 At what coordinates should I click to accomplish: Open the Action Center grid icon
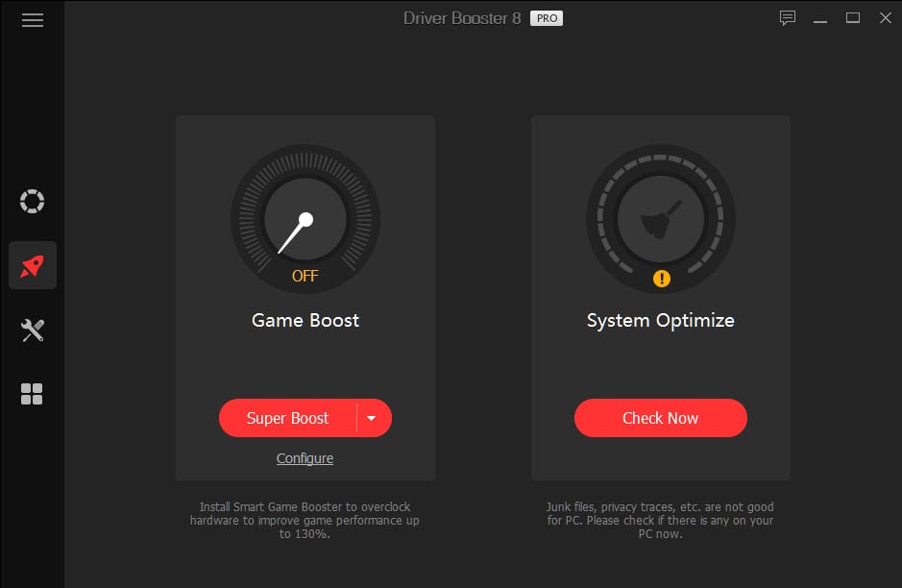(x=32, y=394)
